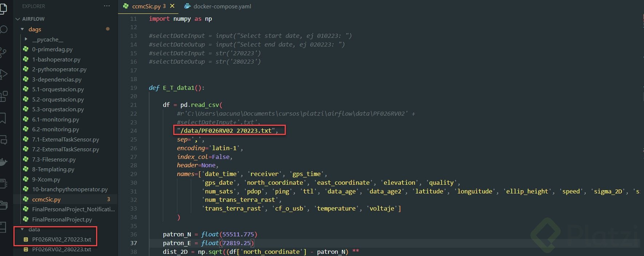This screenshot has height=256, width=644.
Task: Click the patron_N variable on line 36
Action: (177, 234)
